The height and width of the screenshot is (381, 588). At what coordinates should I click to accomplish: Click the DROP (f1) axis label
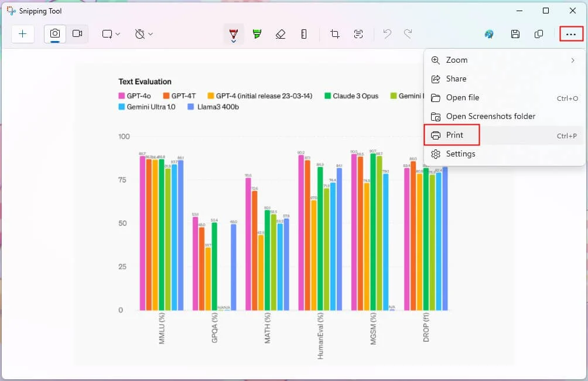426,328
